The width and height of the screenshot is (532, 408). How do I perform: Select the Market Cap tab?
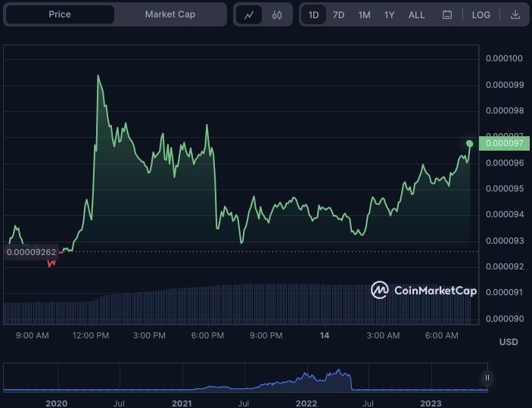(x=170, y=14)
